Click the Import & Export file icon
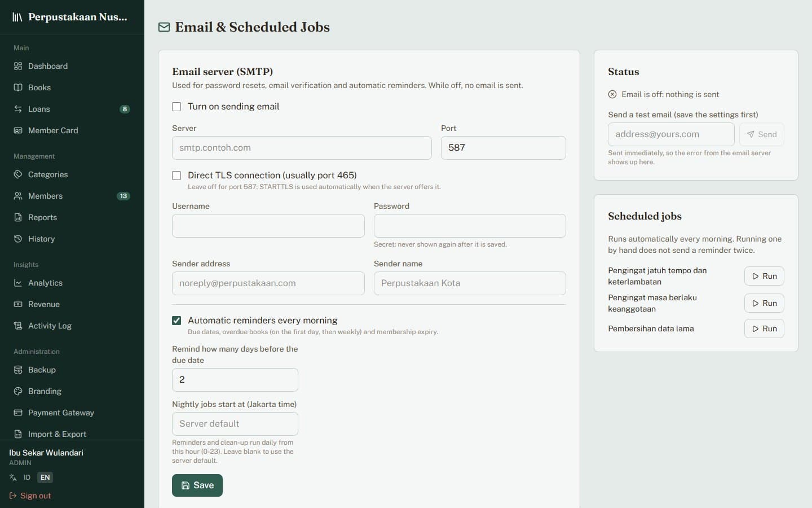 (x=18, y=434)
